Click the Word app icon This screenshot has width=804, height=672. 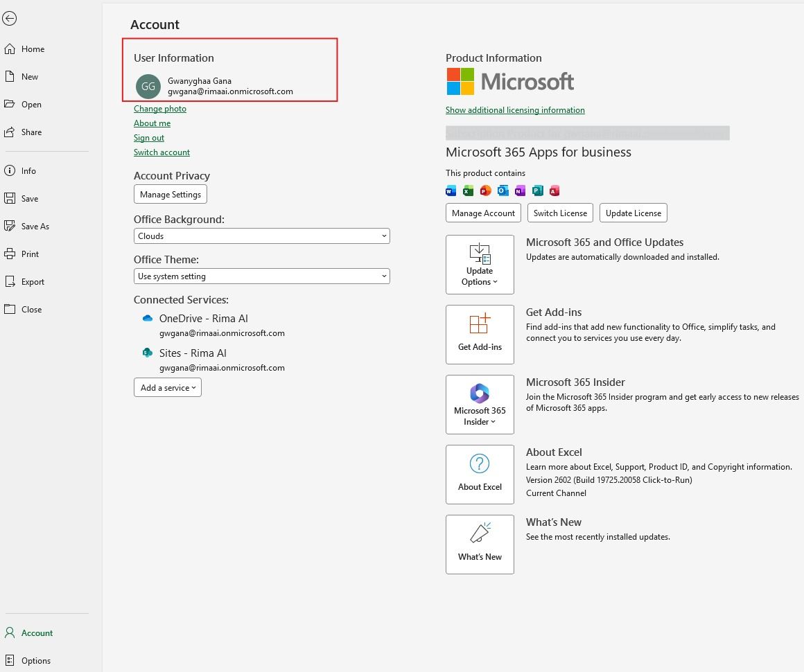451,191
